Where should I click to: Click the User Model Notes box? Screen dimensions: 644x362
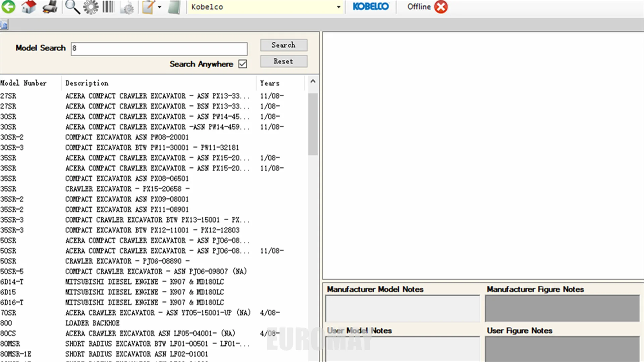pyautogui.click(x=402, y=349)
